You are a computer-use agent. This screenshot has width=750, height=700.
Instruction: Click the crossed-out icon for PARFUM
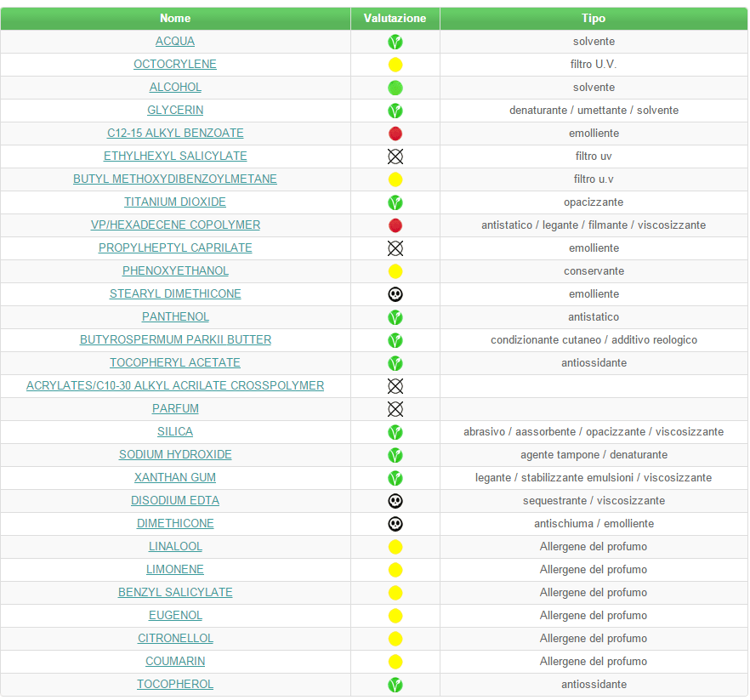click(395, 409)
